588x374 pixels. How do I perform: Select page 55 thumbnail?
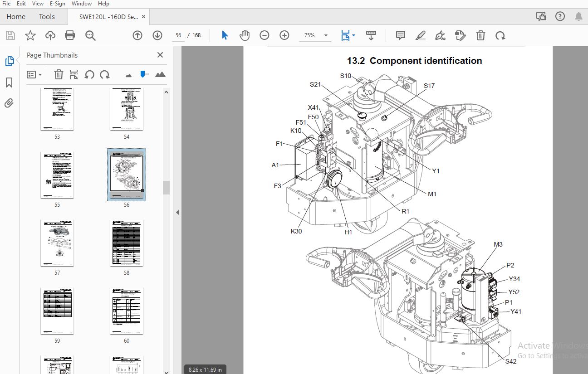click(x=57, y=175)
